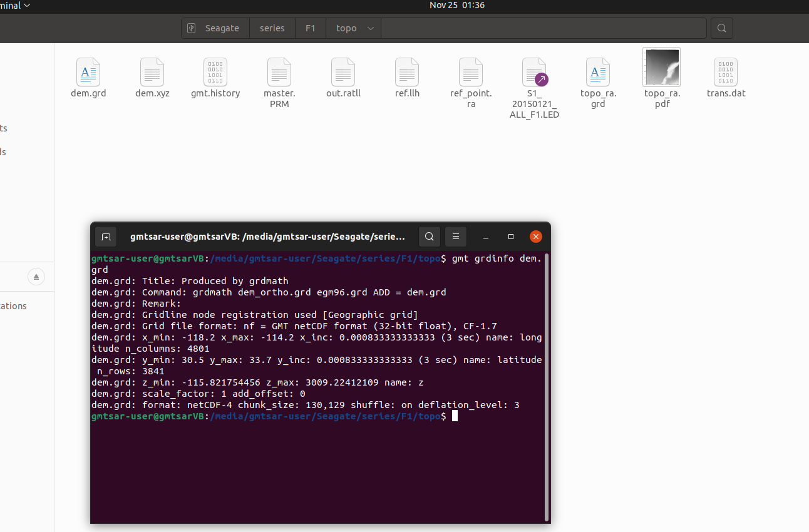Select the out.ratll file

tap(343, 72)
